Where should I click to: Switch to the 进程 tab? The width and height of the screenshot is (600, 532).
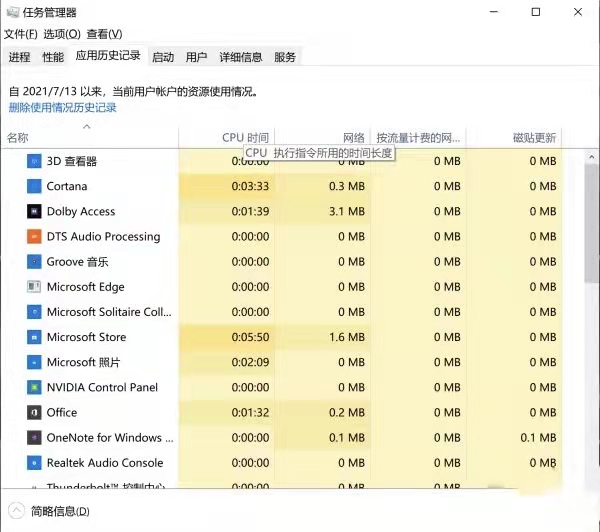point(19,57)
